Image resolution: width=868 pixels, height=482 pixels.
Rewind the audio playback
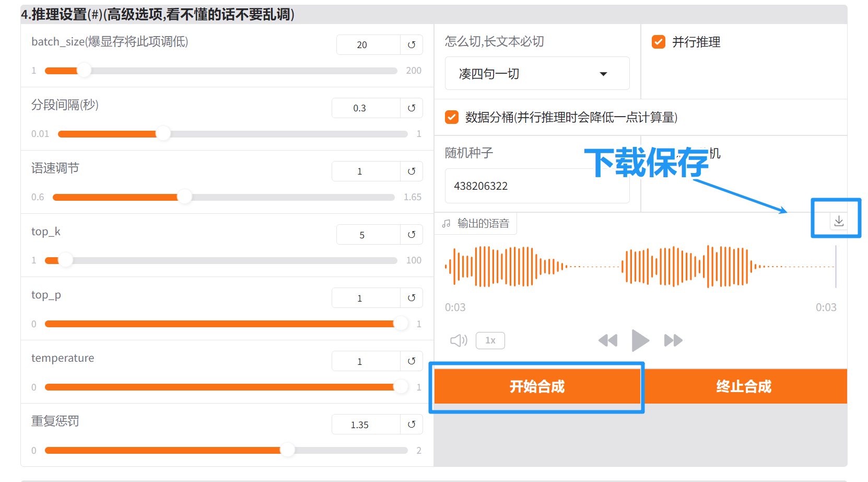[x=608, y=340]
